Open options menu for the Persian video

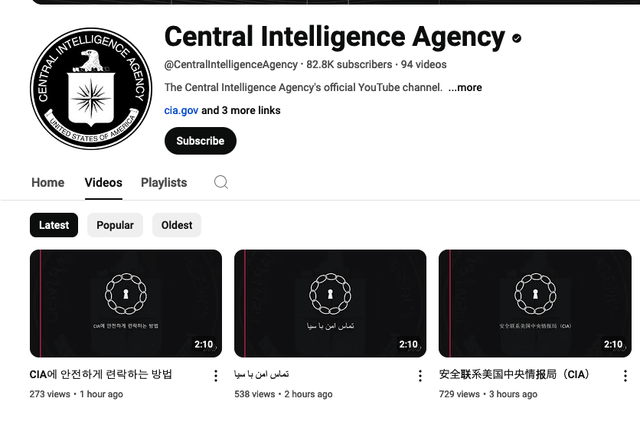[420, 376]
